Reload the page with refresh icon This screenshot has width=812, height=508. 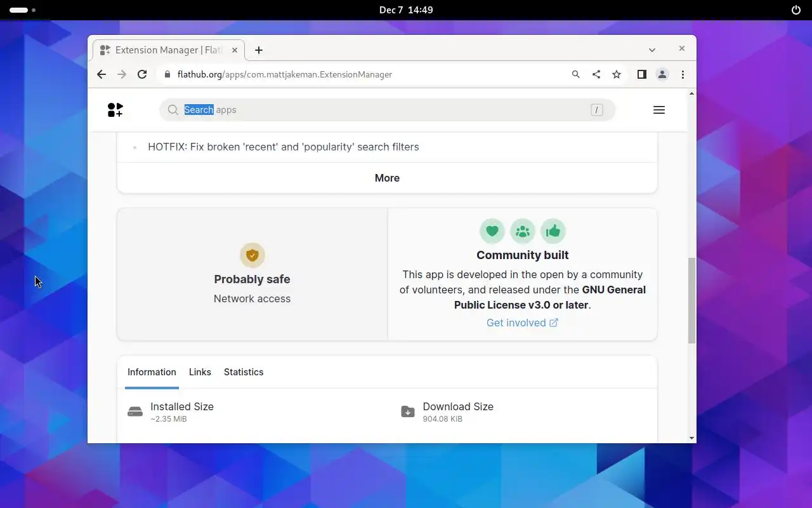click(142, 74)
